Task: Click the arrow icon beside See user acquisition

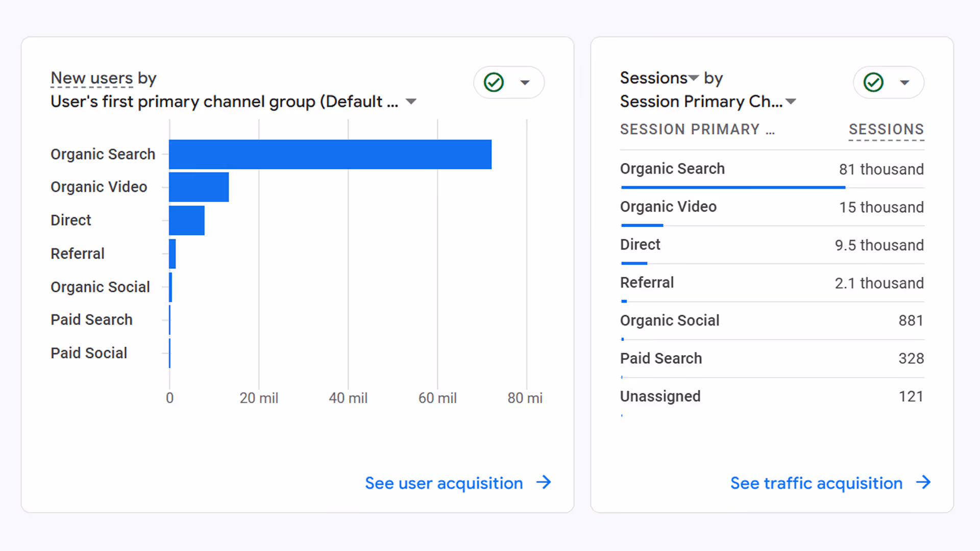Action: point(544,483)
